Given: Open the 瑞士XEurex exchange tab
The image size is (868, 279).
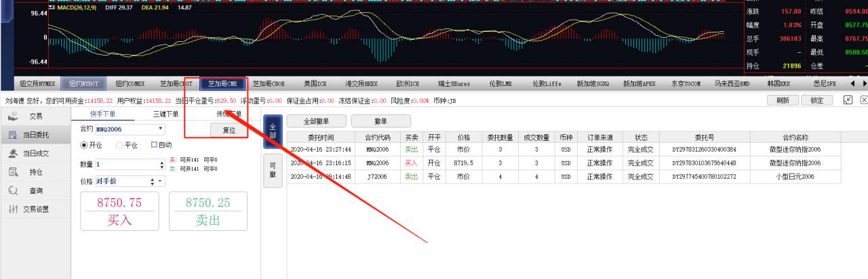Looking at the screenshot, I should coord(454,84).
